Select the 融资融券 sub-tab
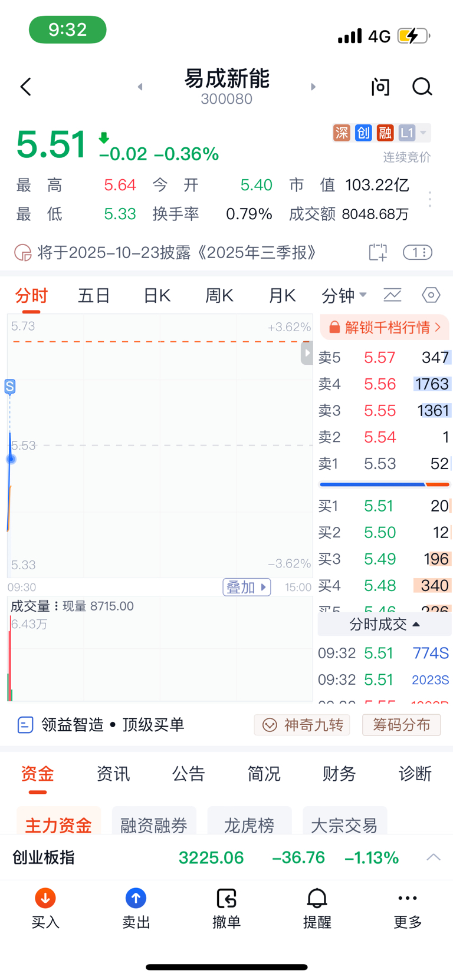The height and width of the screenshot is (980, 453). [x=154, y=821]
